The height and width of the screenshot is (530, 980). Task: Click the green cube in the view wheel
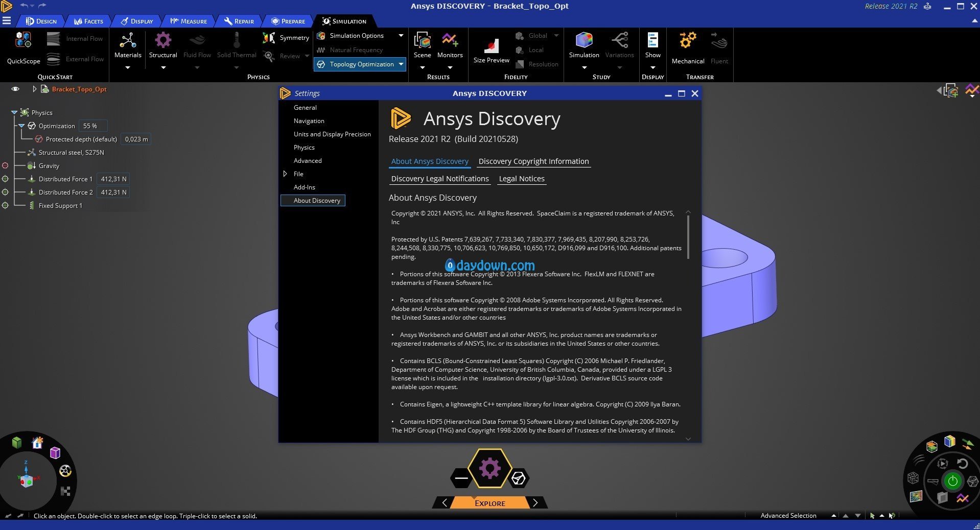click(x=17, y=443)
